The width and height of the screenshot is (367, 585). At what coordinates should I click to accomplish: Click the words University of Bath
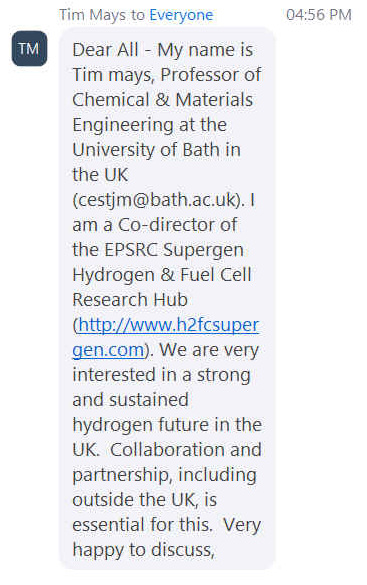[146, 150]
